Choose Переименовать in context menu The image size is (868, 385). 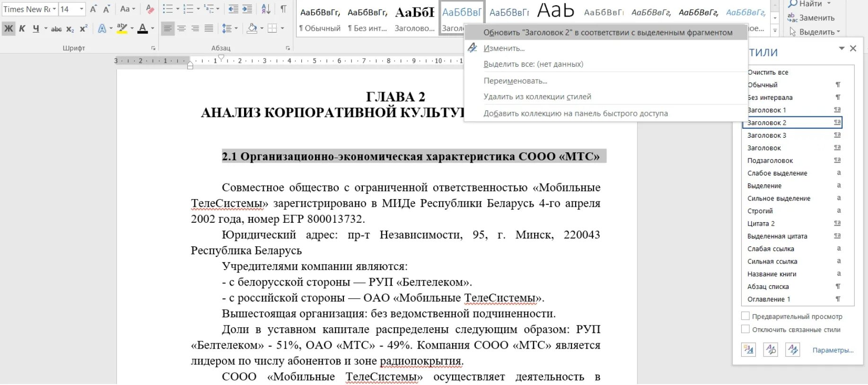606,81
